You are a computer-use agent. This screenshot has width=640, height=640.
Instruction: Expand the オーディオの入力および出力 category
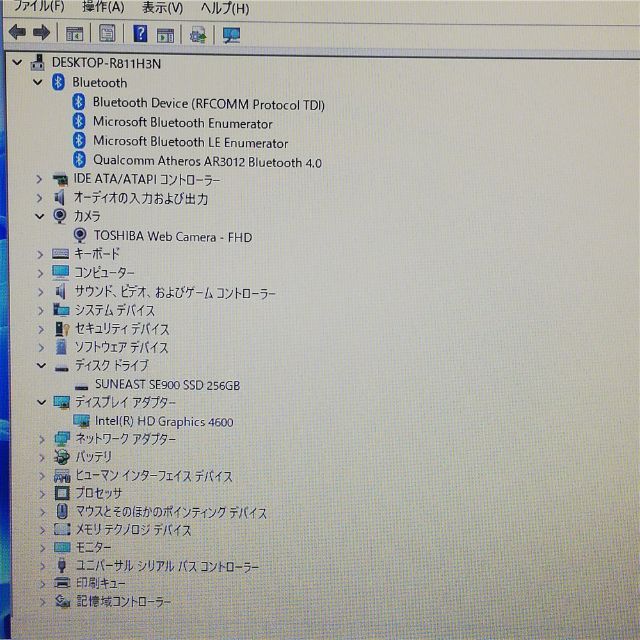click(39, 198)
